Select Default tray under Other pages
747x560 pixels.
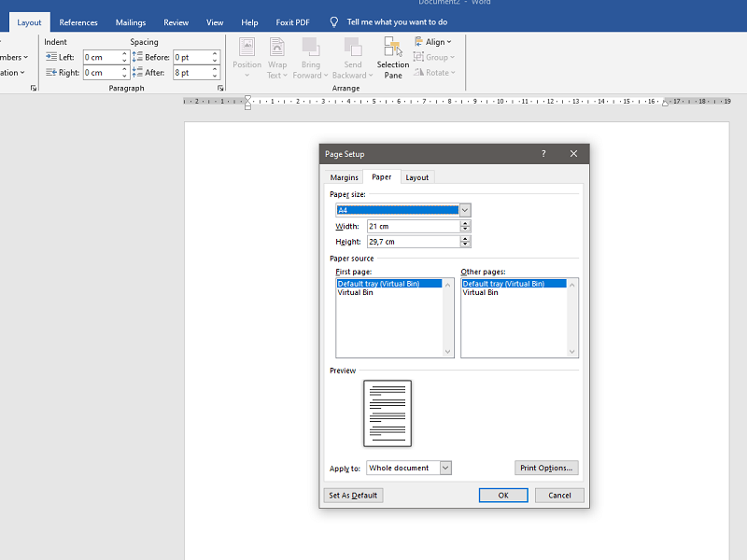pyautogui.click(x=514, y=284)
